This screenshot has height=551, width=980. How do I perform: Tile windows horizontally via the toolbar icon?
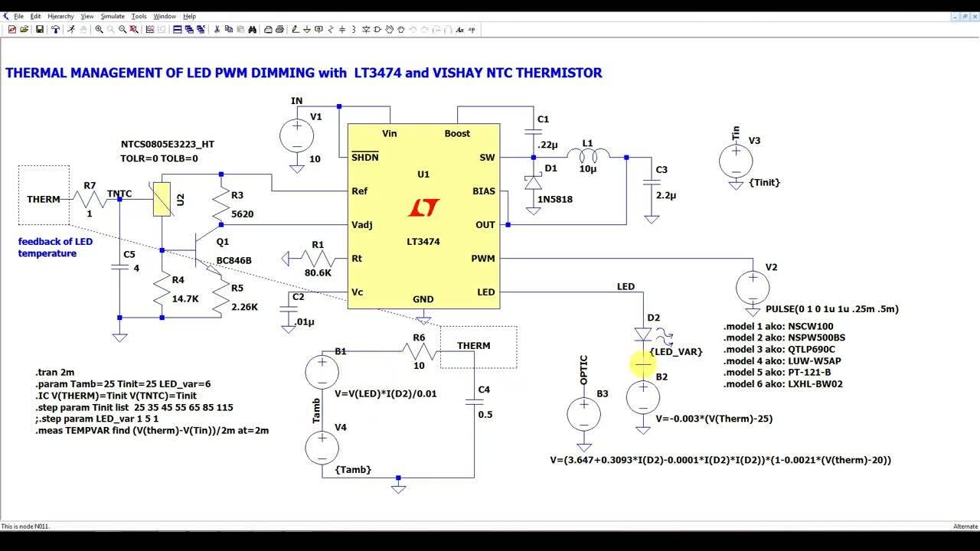point(177,30)
